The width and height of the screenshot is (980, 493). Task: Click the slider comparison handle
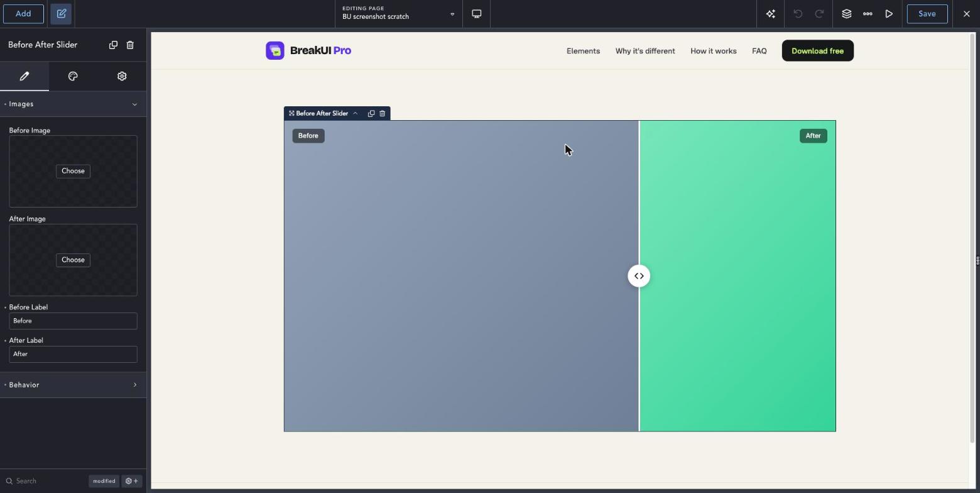tap(639, 276)
